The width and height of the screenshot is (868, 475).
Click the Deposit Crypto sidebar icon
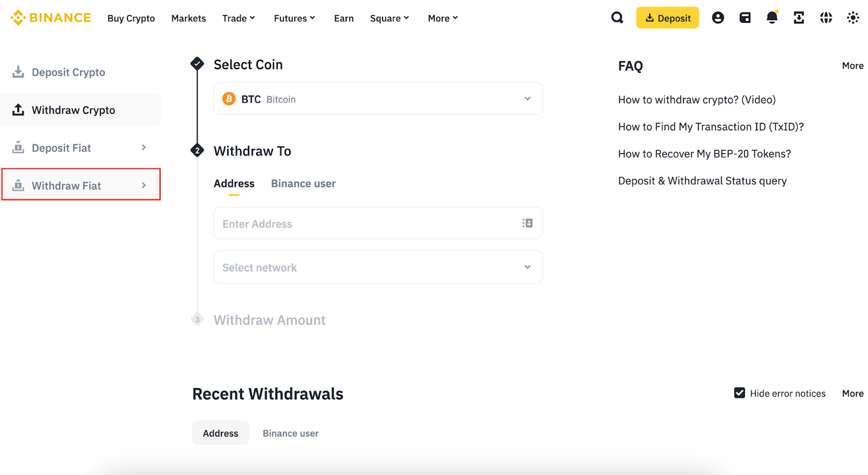click(x=18, y=72)
